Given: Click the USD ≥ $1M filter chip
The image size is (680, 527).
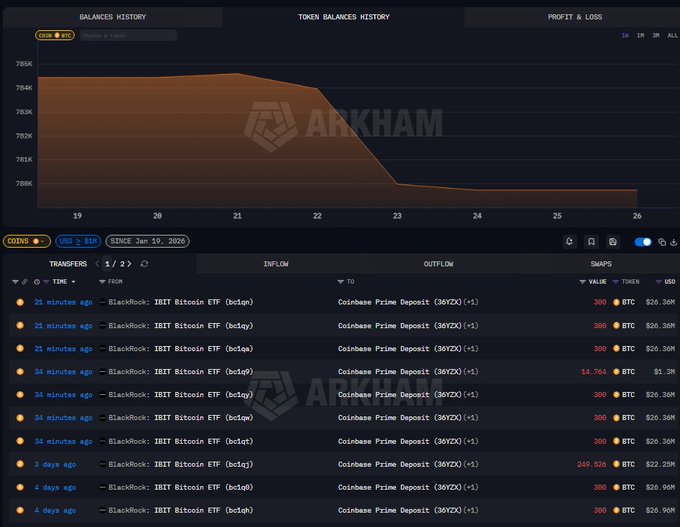Looking at the screenshot, I should [78, 241].
